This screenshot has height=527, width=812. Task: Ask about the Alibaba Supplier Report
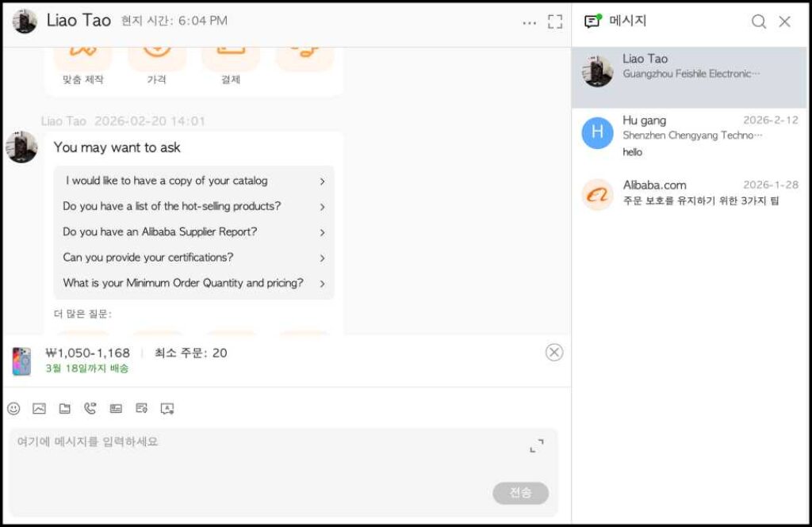194,232
